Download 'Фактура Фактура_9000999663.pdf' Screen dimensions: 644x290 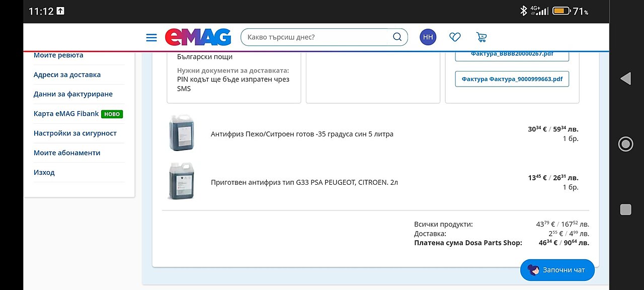[512, 79]
